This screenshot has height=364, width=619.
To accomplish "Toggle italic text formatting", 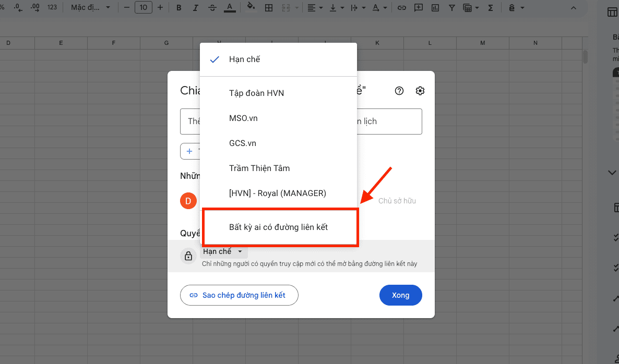I will (x=196, y=8).
